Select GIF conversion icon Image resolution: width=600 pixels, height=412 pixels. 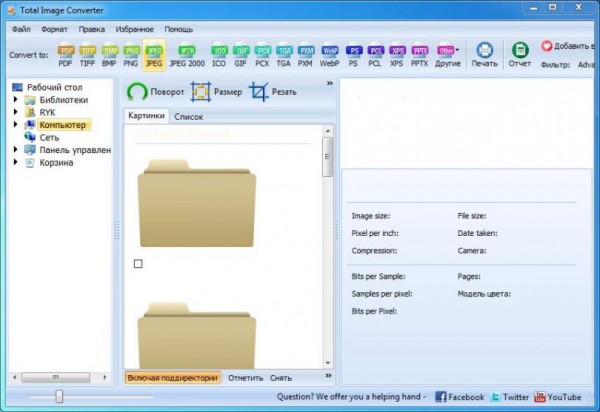[x=240, y=55]
